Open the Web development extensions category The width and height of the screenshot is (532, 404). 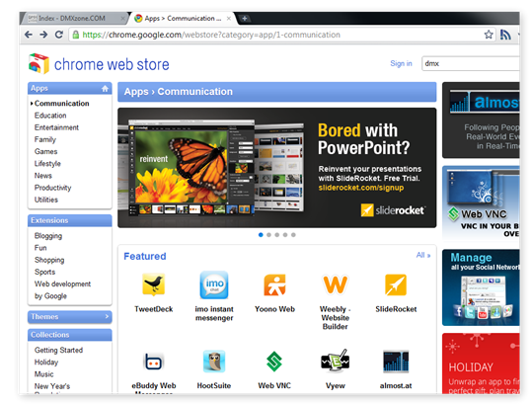coord(62,283)
